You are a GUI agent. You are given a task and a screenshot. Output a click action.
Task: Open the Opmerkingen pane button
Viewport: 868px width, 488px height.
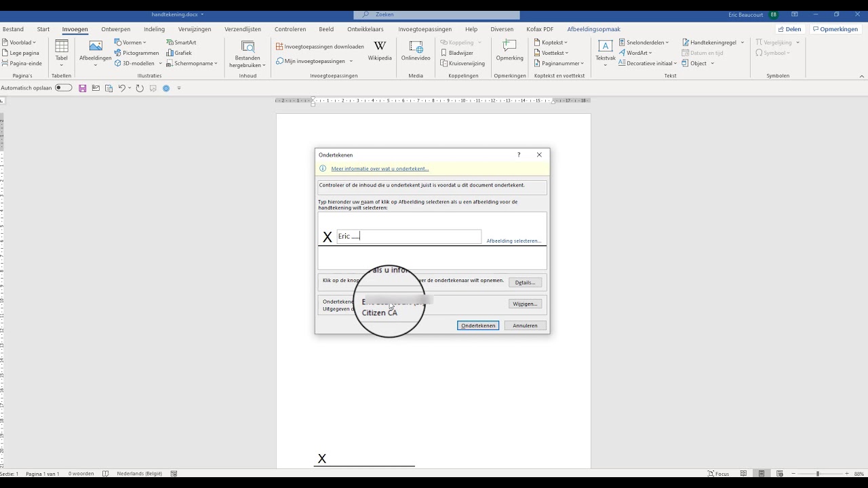pos(835,29)
